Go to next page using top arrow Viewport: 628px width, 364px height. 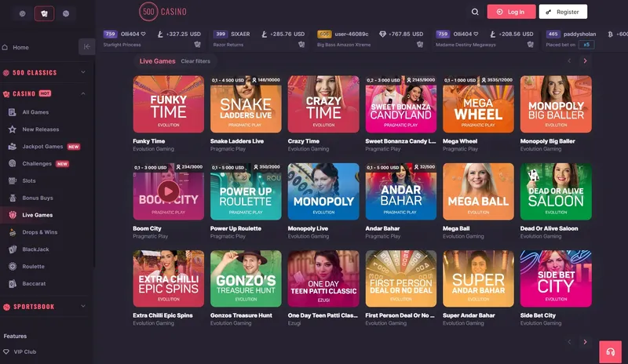click(585, 60)
